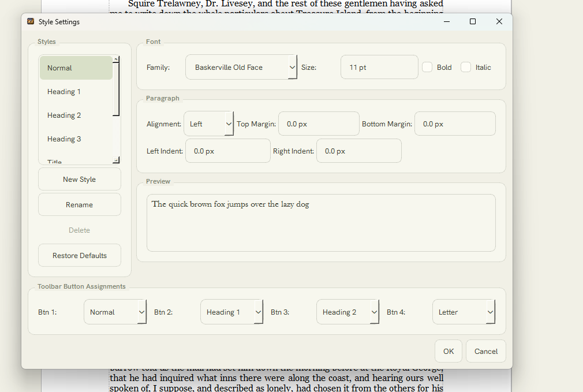Click the Restore Defaults button
Screen dimensions: 583x392
coord(80,256)
